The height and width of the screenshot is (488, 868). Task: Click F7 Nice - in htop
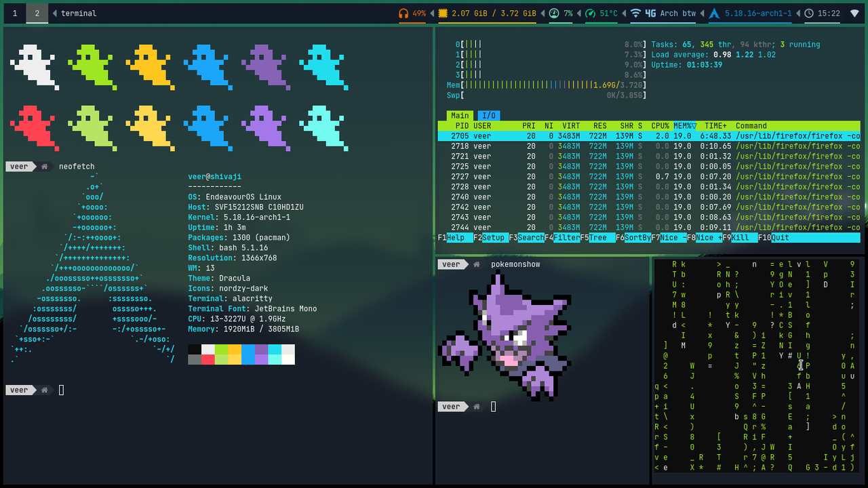click(x=669, y=238)
